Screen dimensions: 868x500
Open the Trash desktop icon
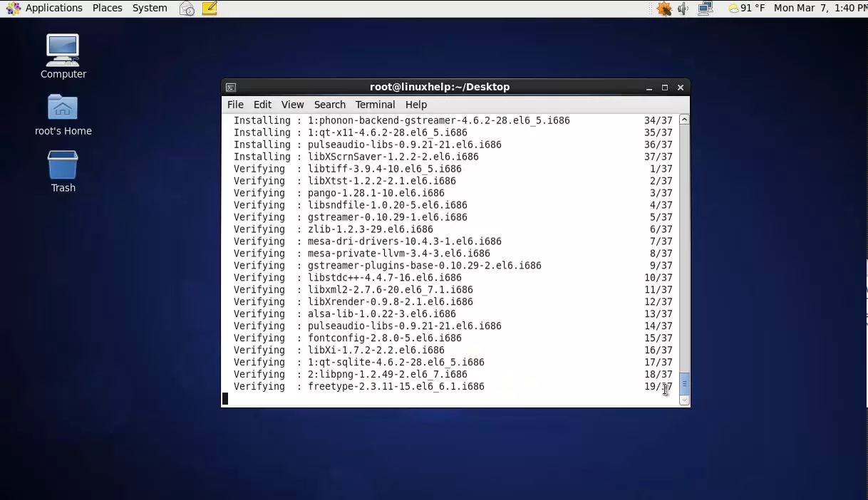point(63,171)
